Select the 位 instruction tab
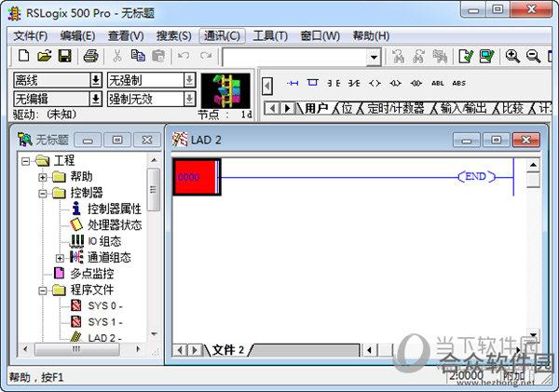Viewport: 559px width, 392px height. coord(347,108)
